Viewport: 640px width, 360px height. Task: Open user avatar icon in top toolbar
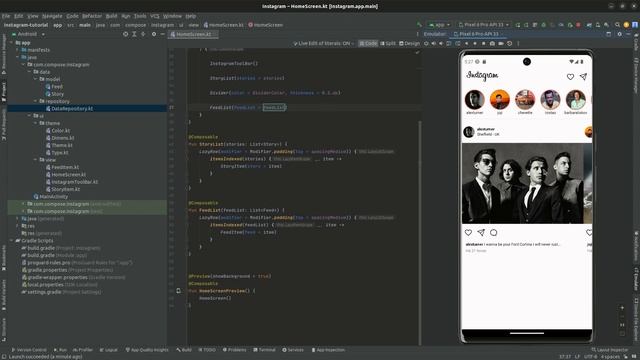635,25
